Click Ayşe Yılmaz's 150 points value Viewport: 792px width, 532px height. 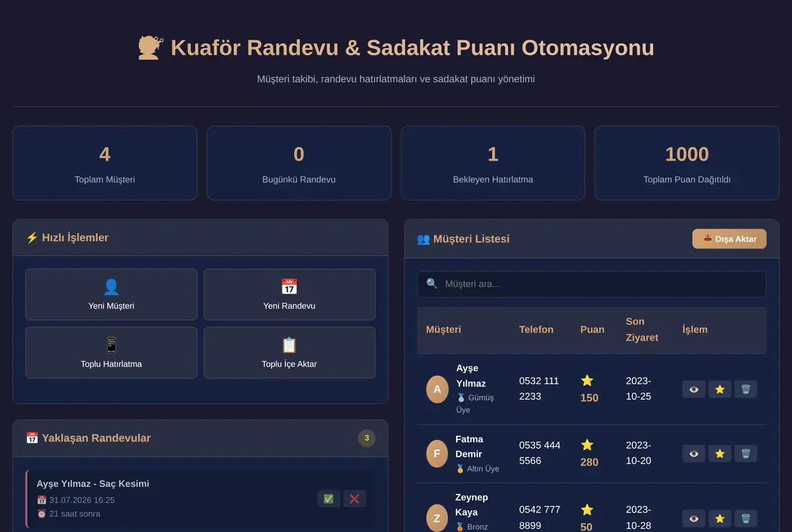[589, 397]
